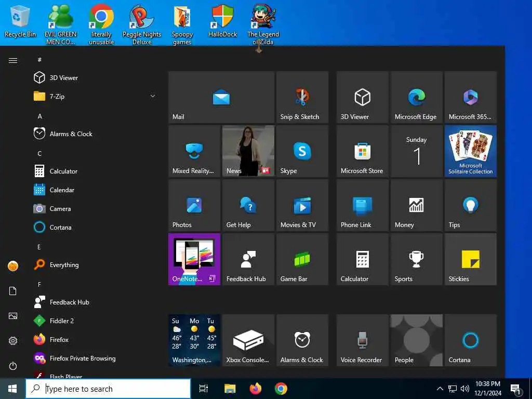Launch Microsoft Solitaire Collection tile
The height and width of the screenshot is (399, 532).
471,151
